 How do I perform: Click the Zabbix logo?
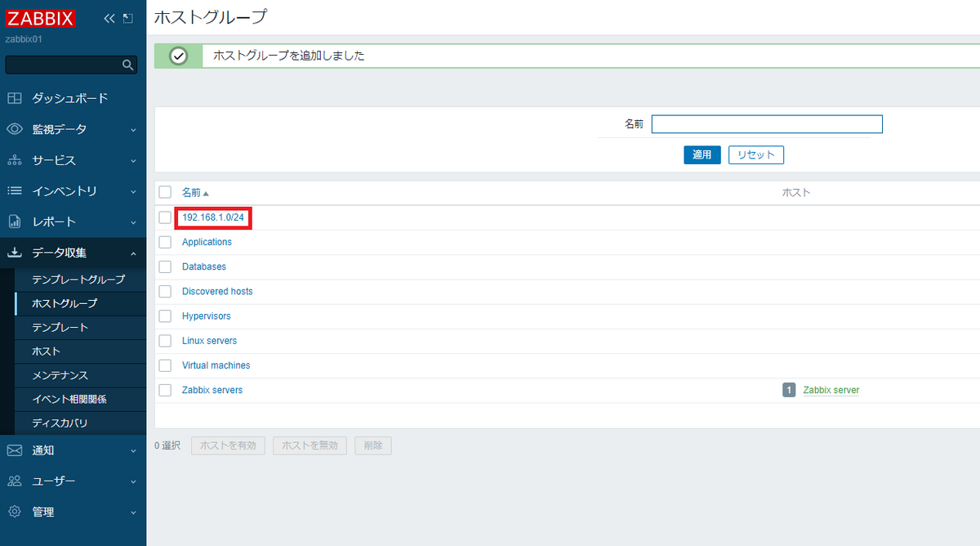[40, 18]
